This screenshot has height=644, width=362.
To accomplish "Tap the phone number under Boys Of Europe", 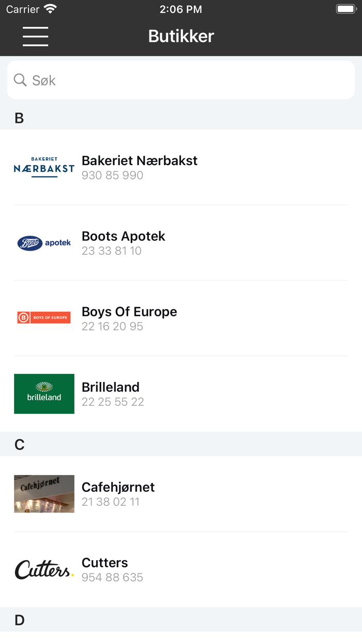I will tap(112, 327).
